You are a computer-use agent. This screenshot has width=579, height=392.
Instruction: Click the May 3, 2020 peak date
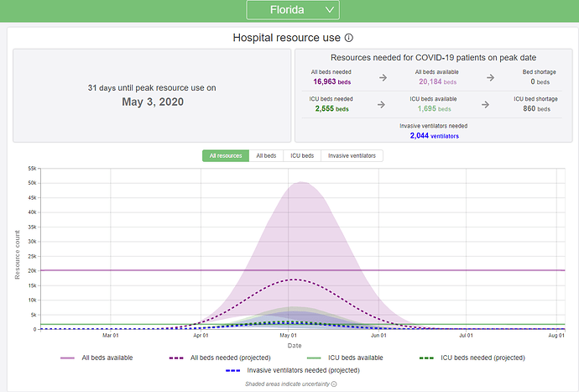pos(152,102)
